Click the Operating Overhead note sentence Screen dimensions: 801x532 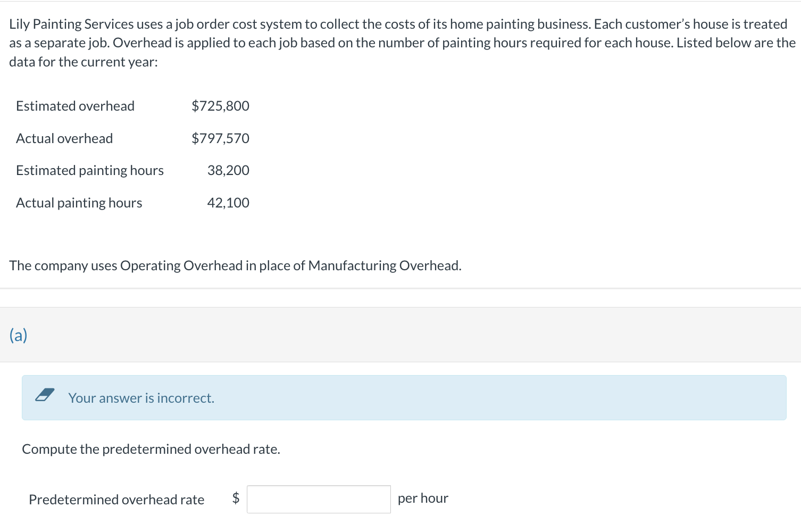(x=235, y=265)
